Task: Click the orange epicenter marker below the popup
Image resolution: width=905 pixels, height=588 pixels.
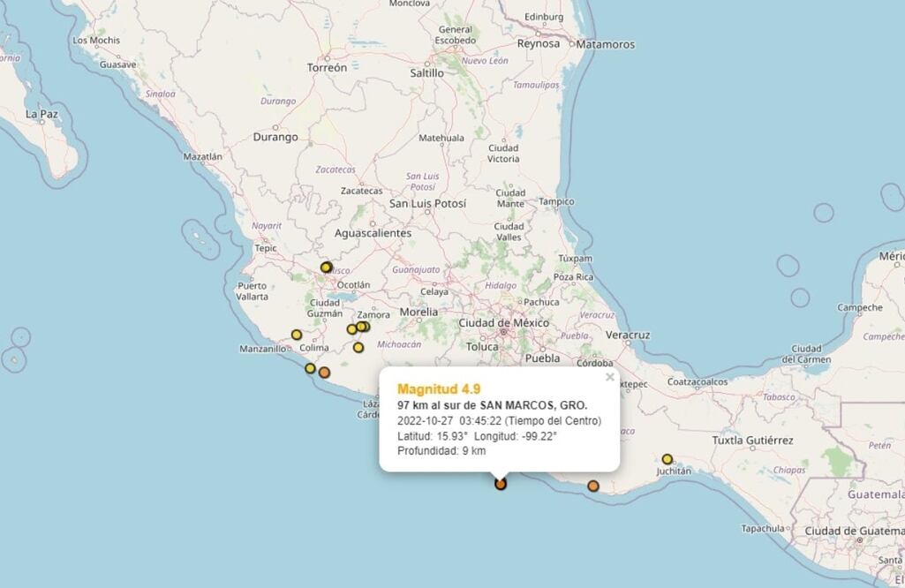Action: tap(501, 483)
